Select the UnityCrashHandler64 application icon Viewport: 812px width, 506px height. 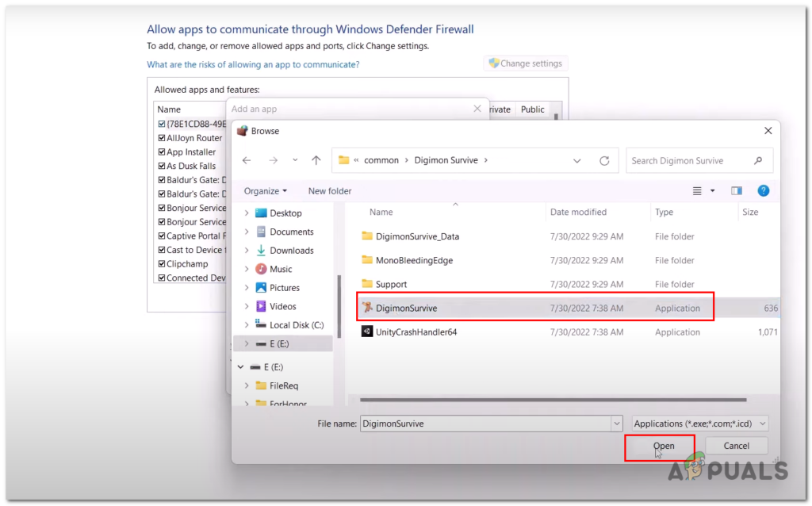(366, 332)
